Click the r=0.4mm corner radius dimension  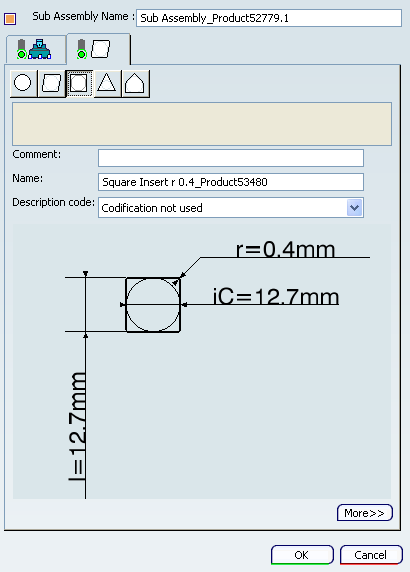point(285,249)
